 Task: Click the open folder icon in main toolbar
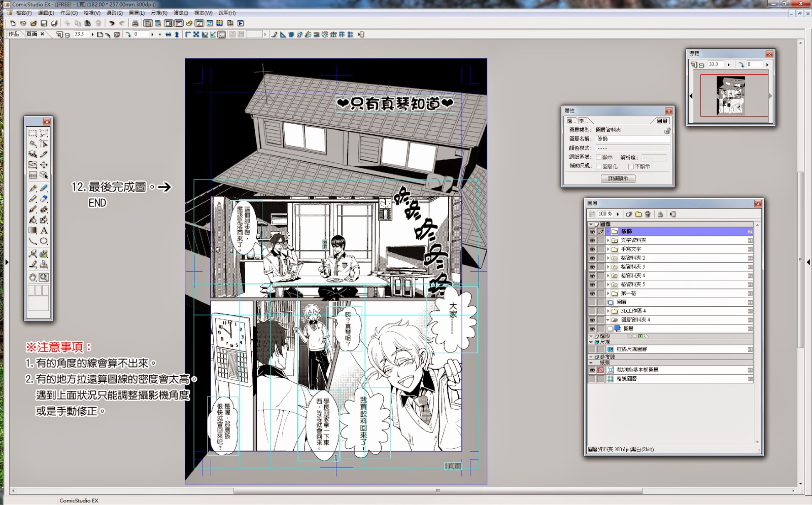coord(33,23)
